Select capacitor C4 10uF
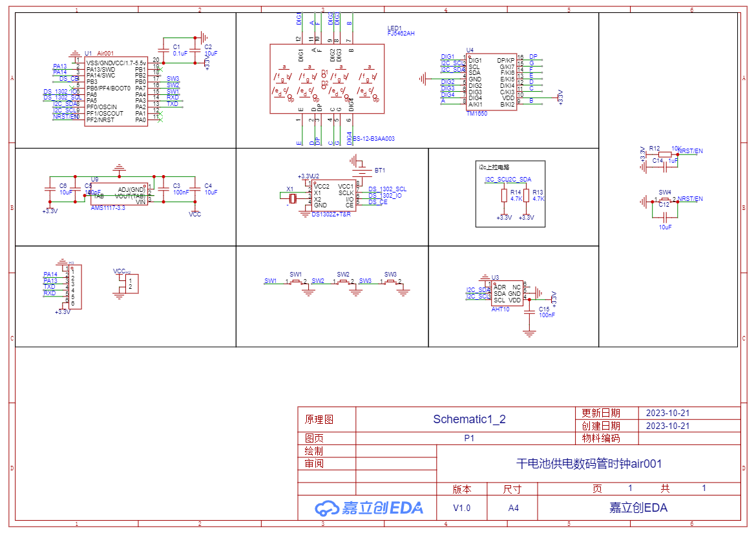This screenshot has width=756, height=533. click(x=194, y=189)
